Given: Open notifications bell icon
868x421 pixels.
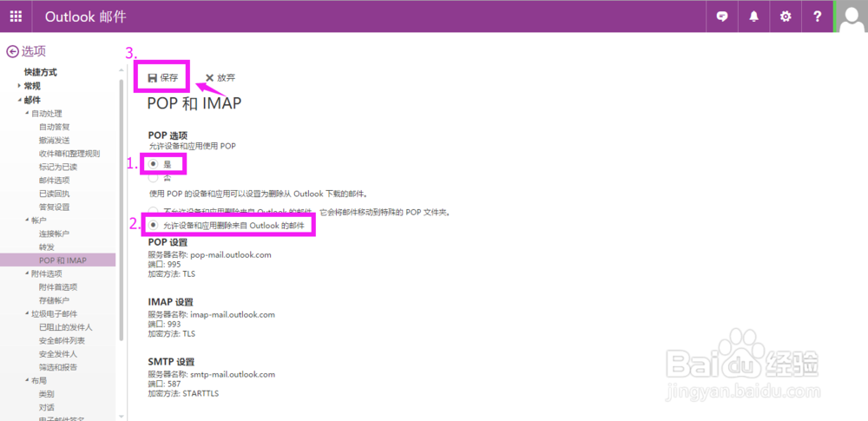Looking at the screenshot, I should click(753, 16).
